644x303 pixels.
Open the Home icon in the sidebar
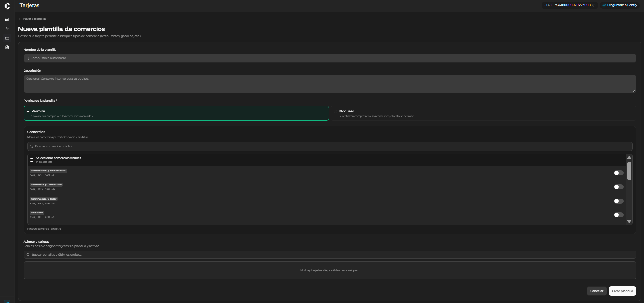click(x=7, y=19)
